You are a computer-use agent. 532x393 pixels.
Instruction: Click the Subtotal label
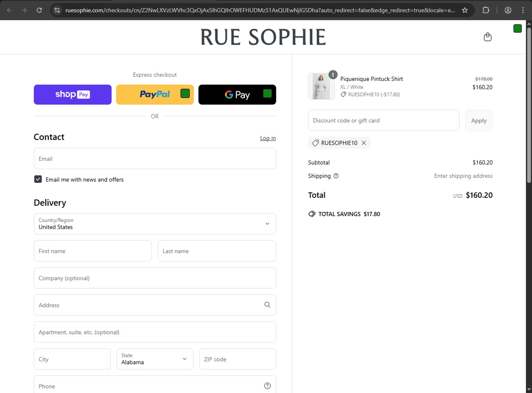tap(319, 162)
